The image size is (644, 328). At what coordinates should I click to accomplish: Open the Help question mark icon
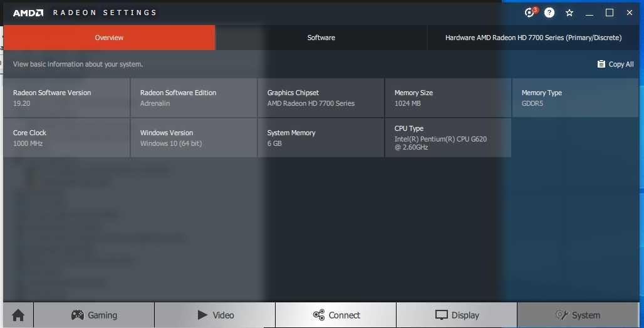tap(549, 13)
